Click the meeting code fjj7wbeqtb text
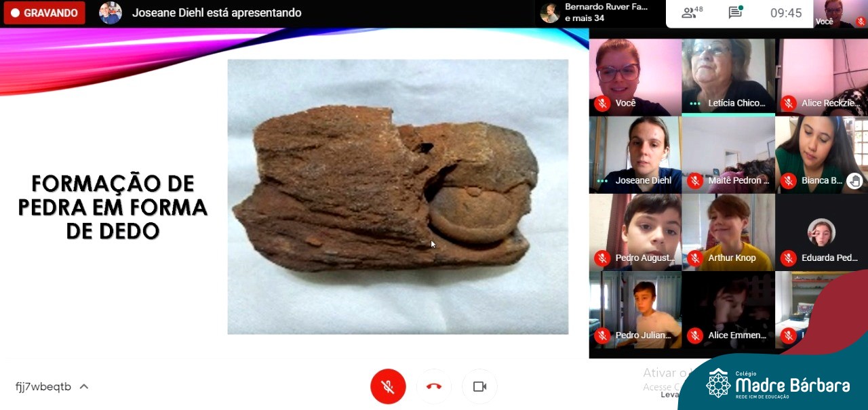868x410 pixels. tap(43, 387)
